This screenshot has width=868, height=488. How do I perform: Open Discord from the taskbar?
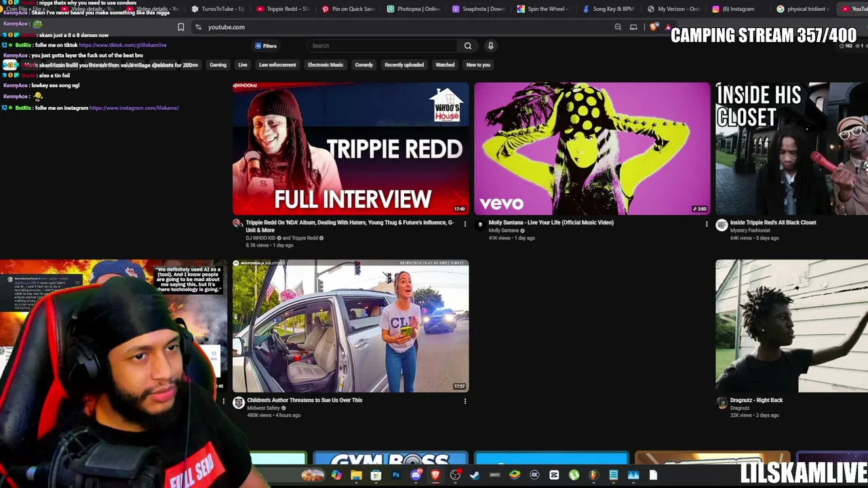tap(416, 475)
